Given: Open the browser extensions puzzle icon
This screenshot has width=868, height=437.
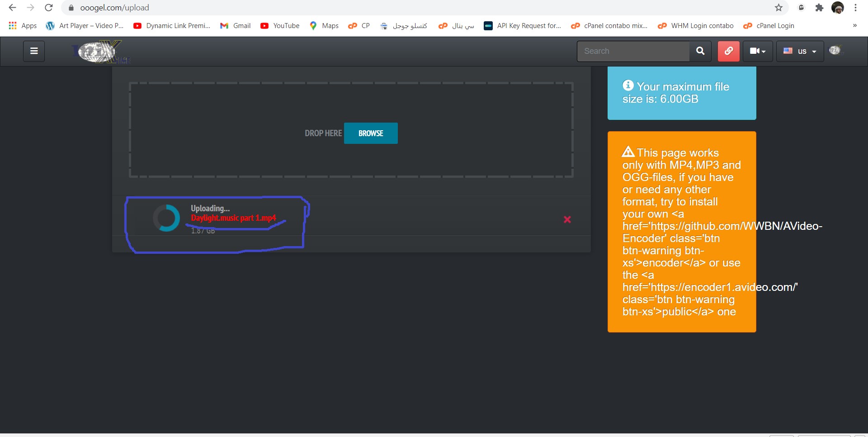Looking at the screenshot, I should (x=819, y=8).
